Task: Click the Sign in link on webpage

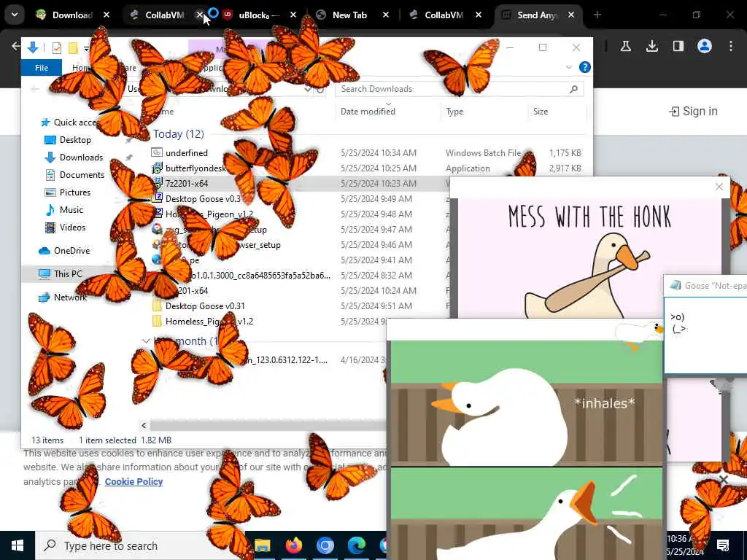Action: coord(693,112)
